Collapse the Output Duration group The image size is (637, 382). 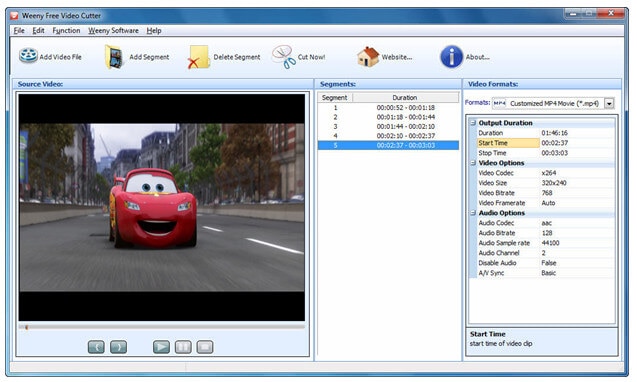click(473, 123)
